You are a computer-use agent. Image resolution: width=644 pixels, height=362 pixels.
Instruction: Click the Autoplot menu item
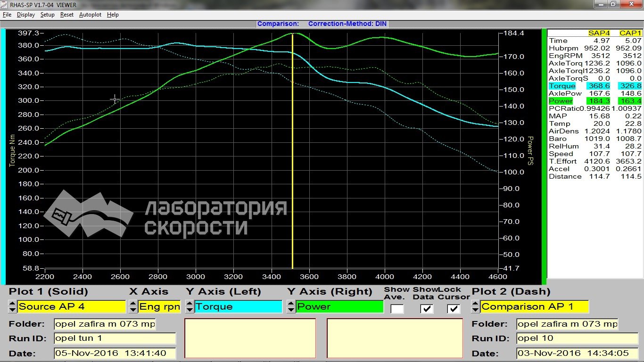coord(90,15)
